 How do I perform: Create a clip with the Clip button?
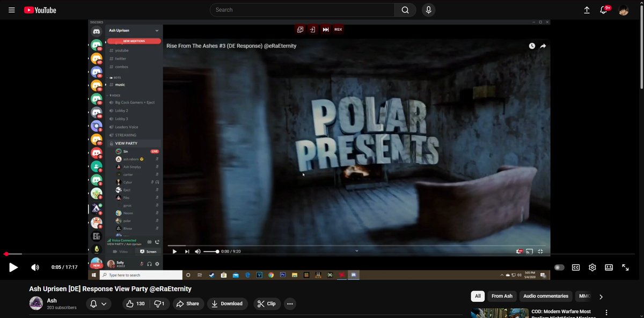pos(266,303)
